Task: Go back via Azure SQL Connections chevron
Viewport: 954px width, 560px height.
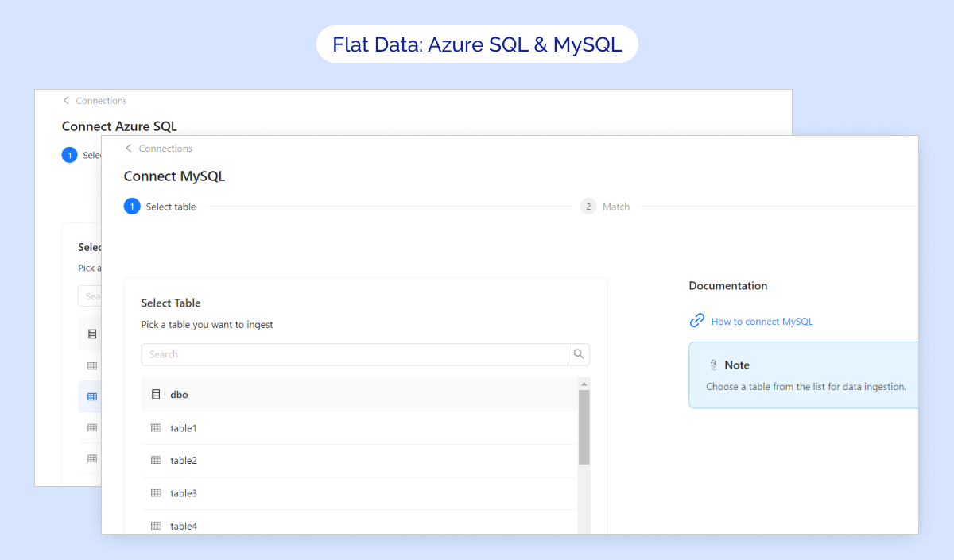Action: [x=66, y=101]
